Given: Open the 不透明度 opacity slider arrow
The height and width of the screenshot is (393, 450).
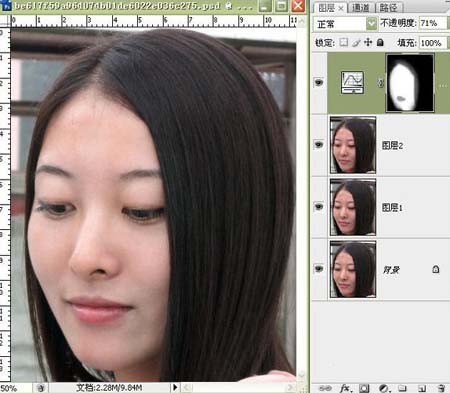Looking at the screenshot, I should pyautogui.click(x=448, y=23).
